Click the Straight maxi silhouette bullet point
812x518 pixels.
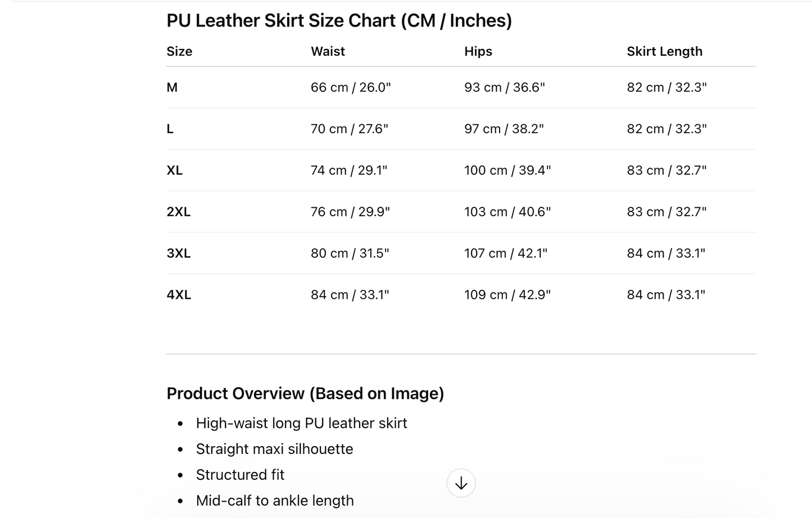274,449
